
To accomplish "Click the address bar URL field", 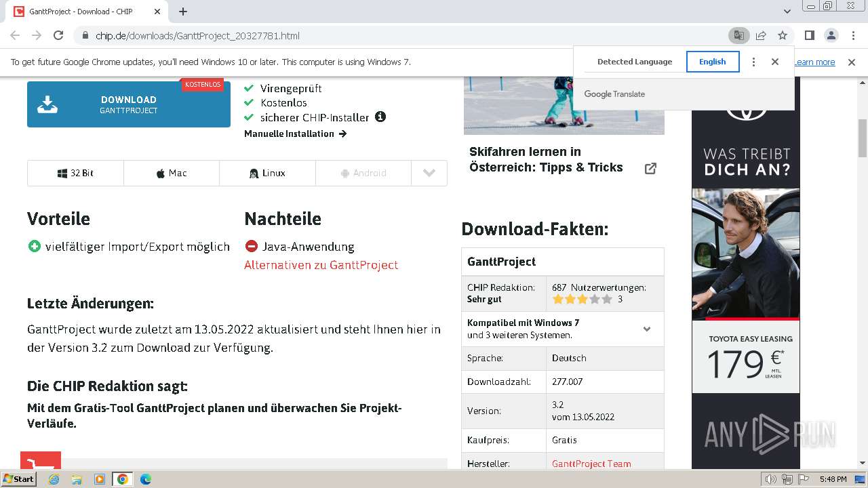I will pos(407,35).
